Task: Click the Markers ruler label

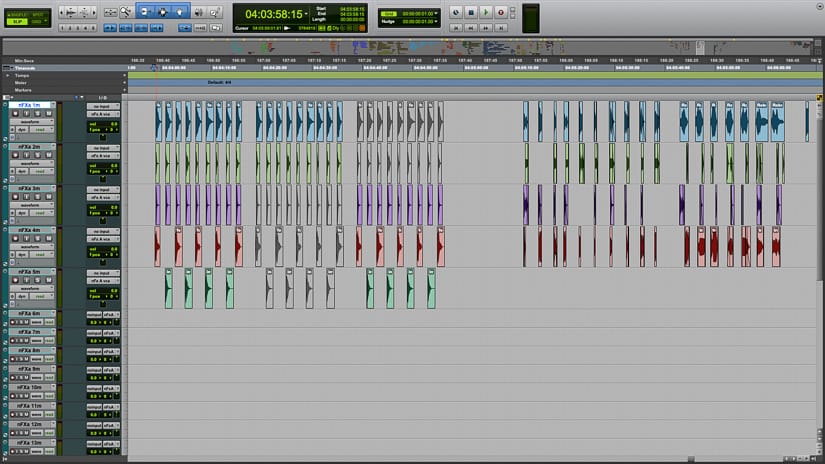Action: pos(22,90)
